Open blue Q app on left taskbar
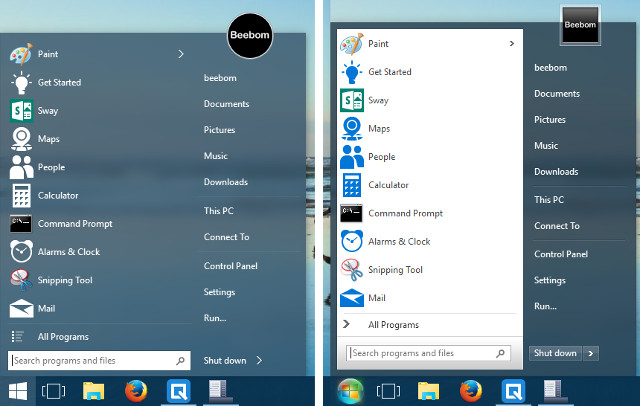This screenshot has width=640, height=406. (x=178, y=391)
